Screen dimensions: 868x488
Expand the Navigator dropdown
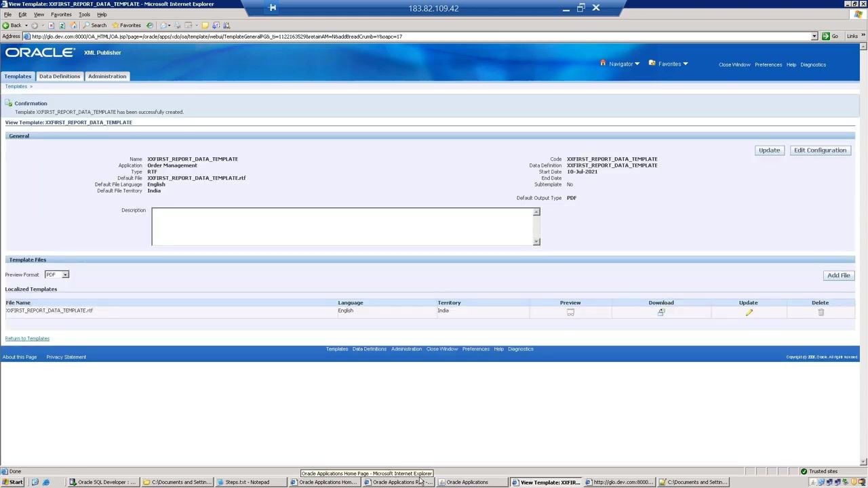point(637,64)
